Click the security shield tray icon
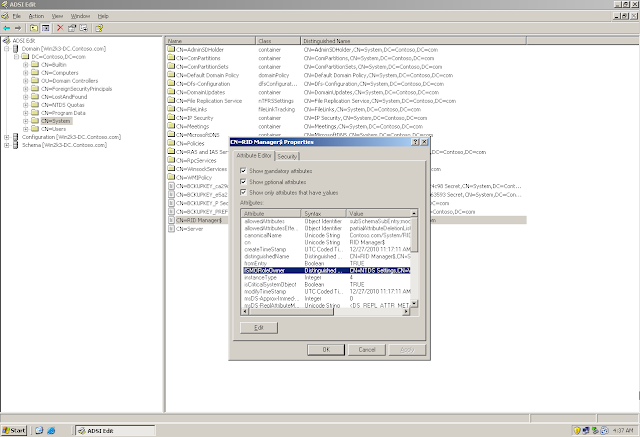Screen dimensions: 640x437 (x=577, y=430)
